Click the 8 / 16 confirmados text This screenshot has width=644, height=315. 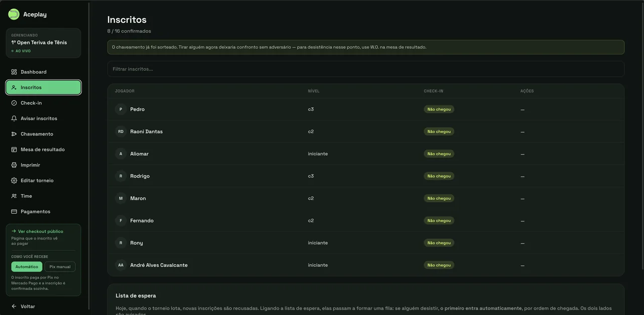(x=129, y=31)
